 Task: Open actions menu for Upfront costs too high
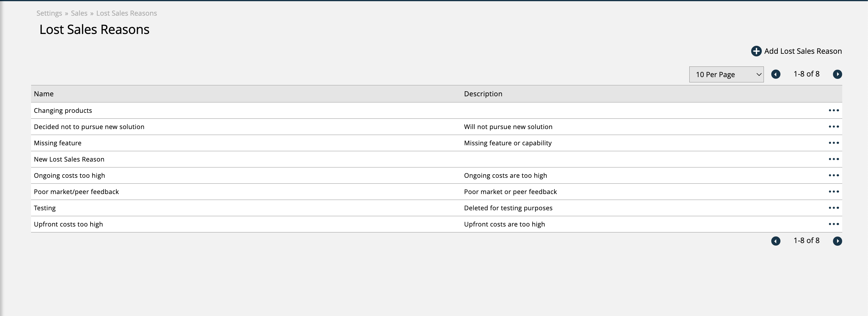point(833,224)
